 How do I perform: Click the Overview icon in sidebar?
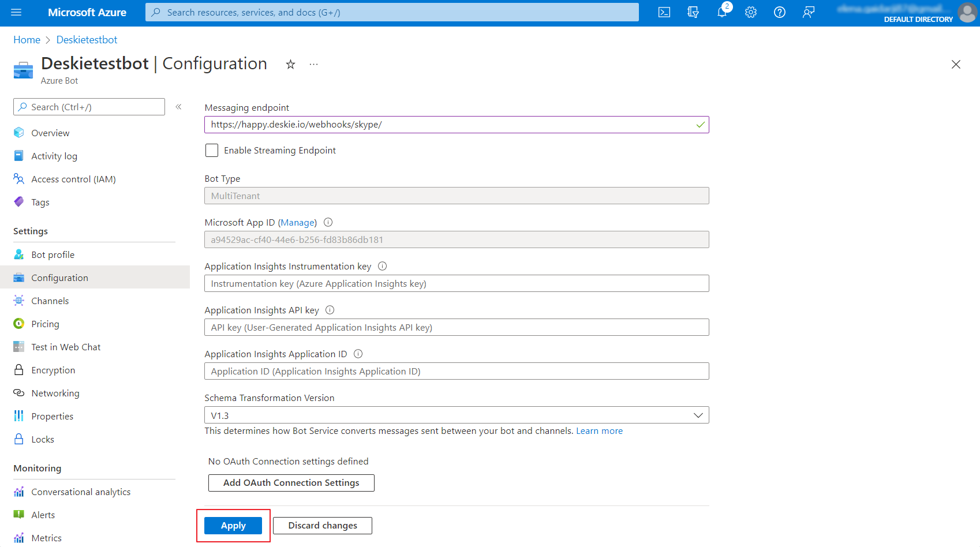19,133
